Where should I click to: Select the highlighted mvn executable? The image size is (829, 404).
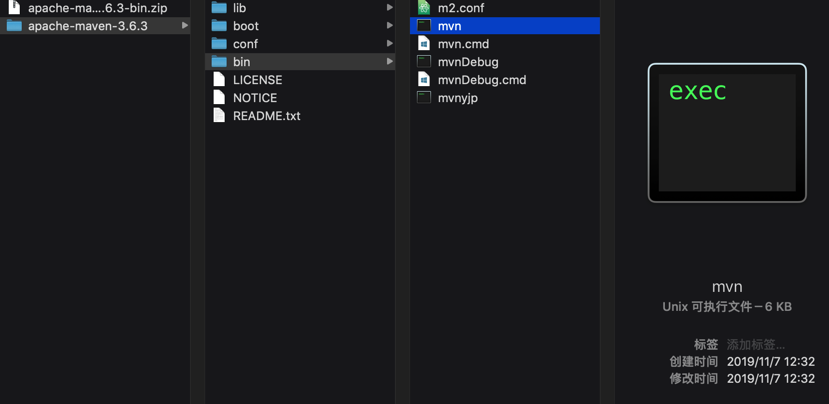(449, 26)
